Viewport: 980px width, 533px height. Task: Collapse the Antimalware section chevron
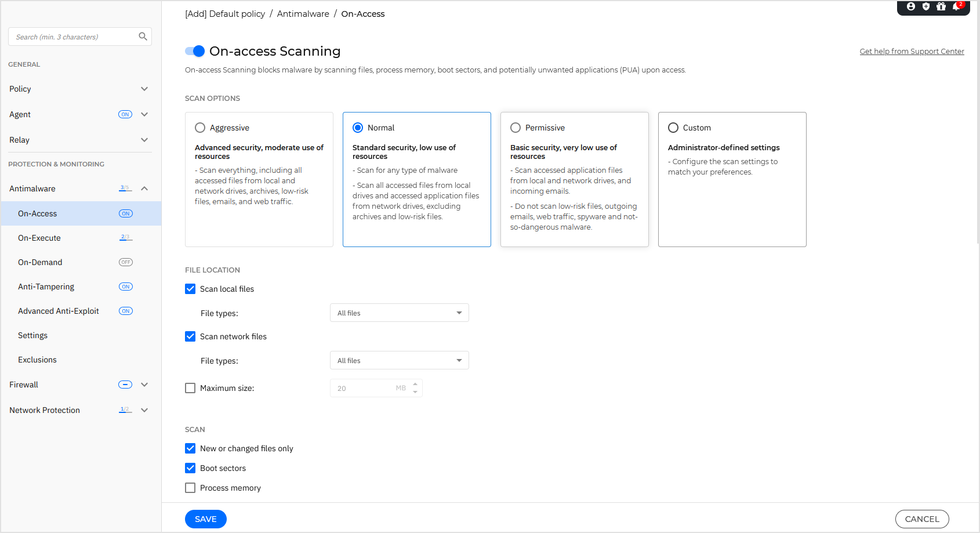point(144,188)
